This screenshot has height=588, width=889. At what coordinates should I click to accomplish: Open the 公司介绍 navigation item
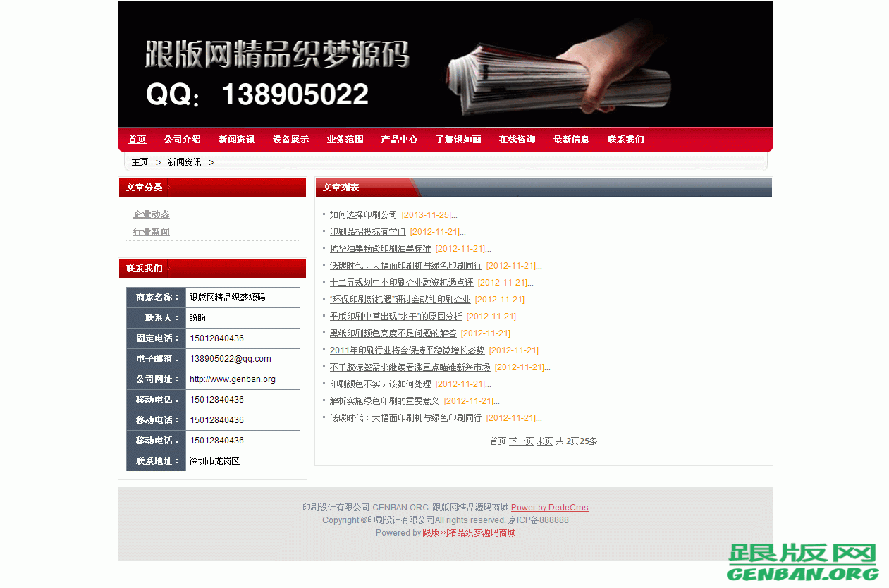[x=182, y=140]
